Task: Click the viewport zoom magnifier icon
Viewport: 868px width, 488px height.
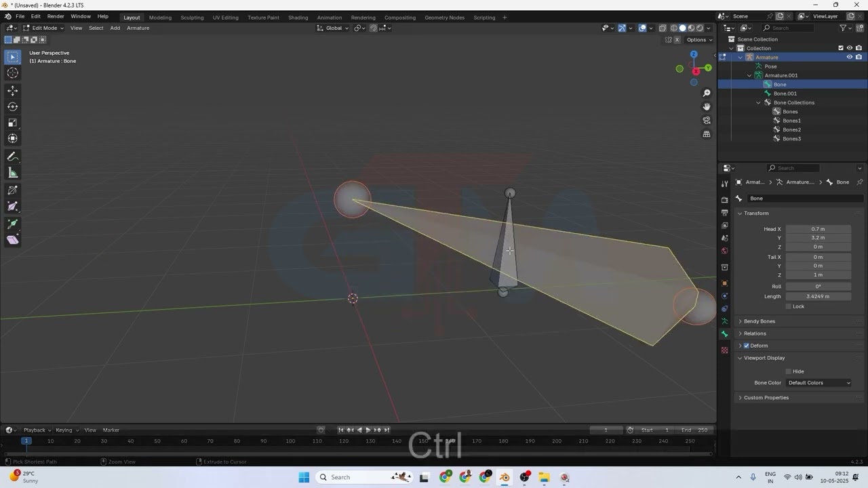Action: click(x=707, y=93)
